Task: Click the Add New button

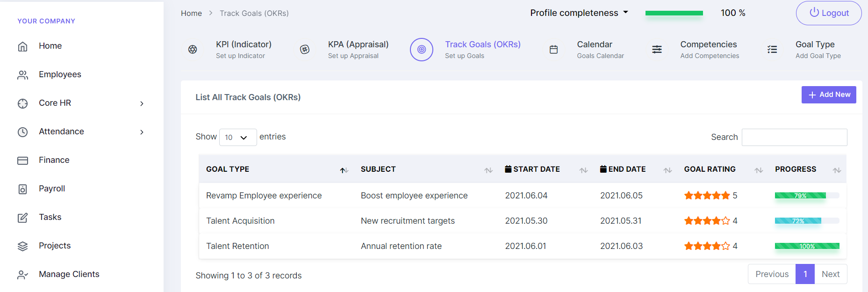Action: tap(829, 95)
